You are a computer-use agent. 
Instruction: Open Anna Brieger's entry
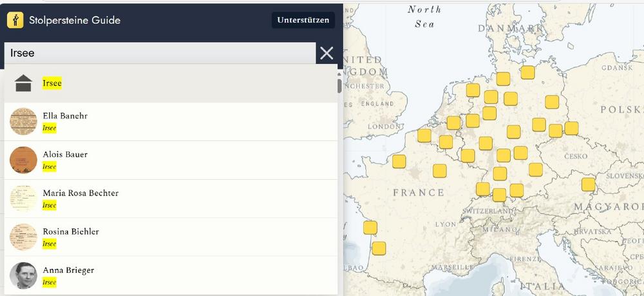68,270
